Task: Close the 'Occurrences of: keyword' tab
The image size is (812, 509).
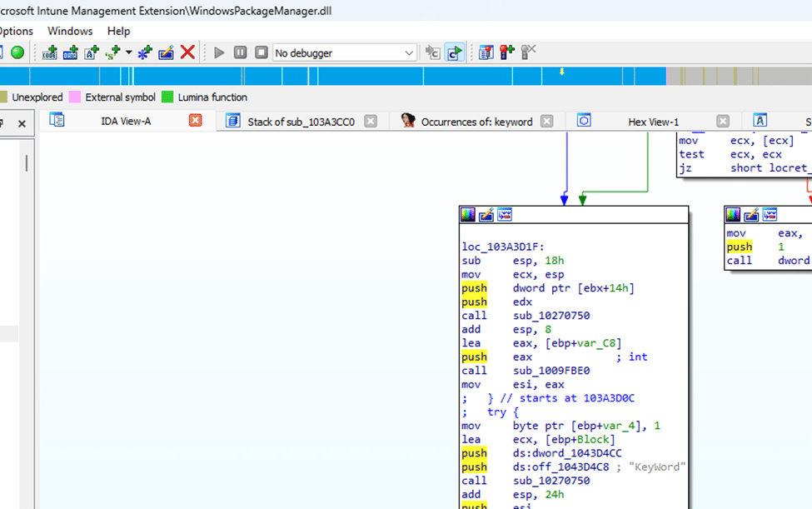Action: tap(547, 121)
